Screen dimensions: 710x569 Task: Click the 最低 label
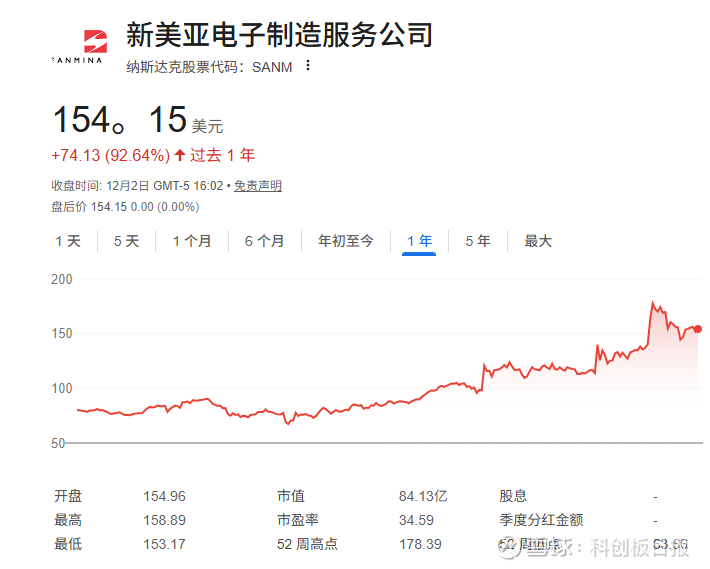[x=68, y=544]
